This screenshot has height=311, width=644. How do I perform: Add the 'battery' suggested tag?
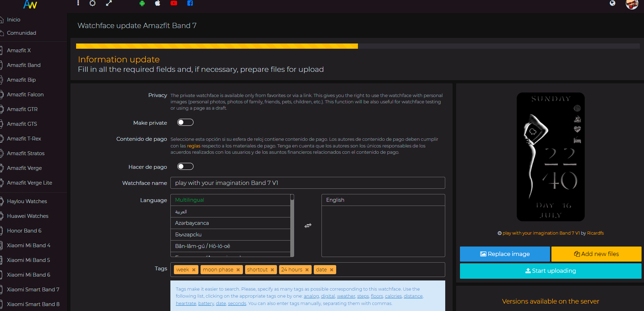tap(206, 303)
